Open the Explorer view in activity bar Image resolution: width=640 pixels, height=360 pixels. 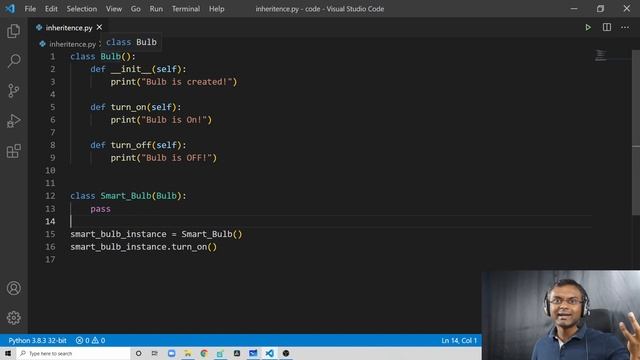coord(13,31)
